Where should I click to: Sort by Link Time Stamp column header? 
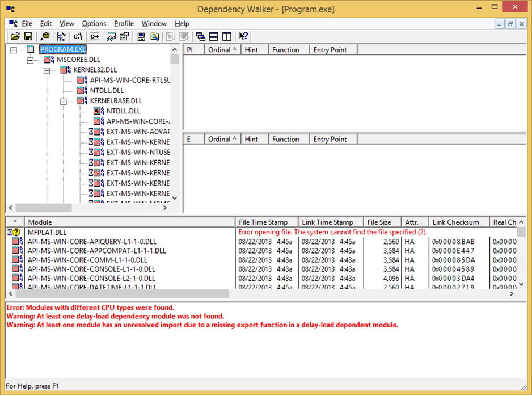point(331,222)
